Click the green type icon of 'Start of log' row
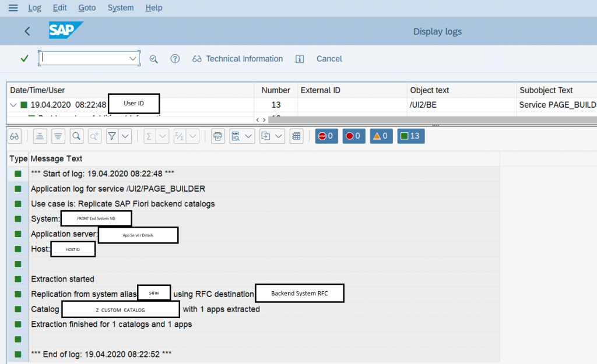The height and width of the screenshot is (364, 597). 18,174
